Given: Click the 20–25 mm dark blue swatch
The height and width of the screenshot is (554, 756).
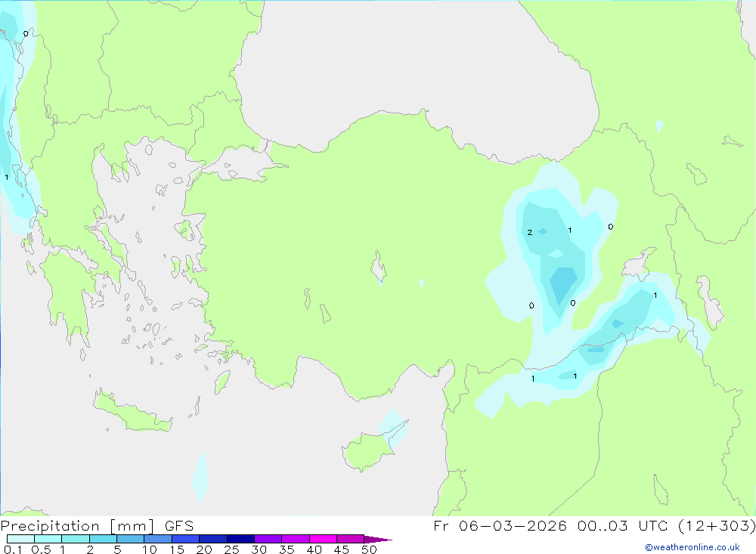Looking at the screenshot, I should pyautogui.click(x=213, y=539).
